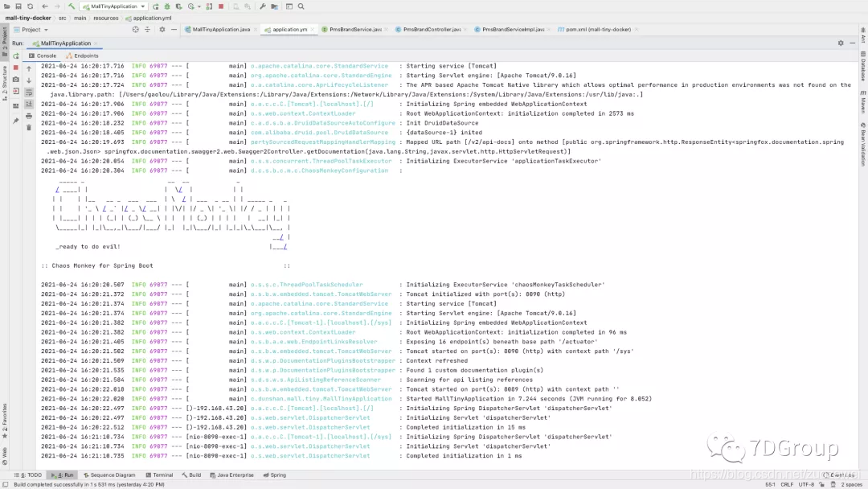Select the resources breadcrumb
Viewport: 868px width, 489px height.
(106, 18)
